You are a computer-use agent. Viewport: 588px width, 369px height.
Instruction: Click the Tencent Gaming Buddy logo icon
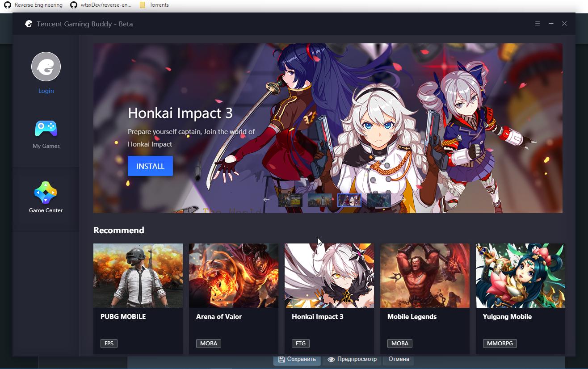pyautogui.click(x=29, y=24)
